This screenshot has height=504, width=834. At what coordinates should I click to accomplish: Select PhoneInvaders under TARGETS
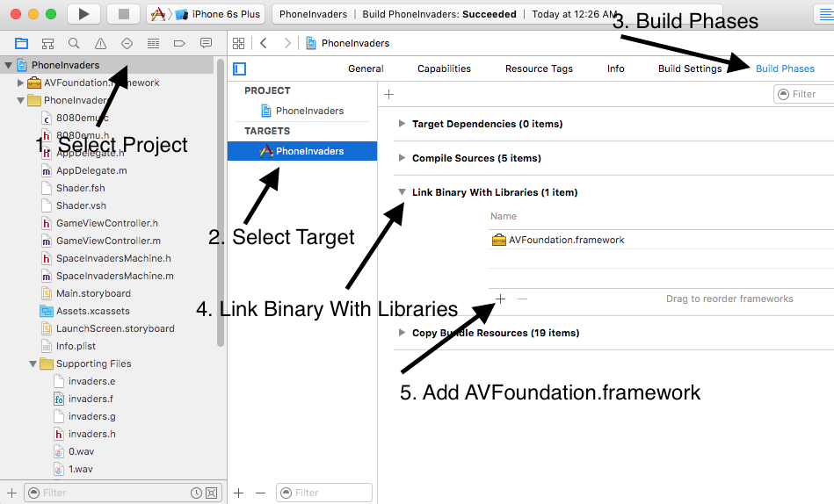click(x=302, y=151)
